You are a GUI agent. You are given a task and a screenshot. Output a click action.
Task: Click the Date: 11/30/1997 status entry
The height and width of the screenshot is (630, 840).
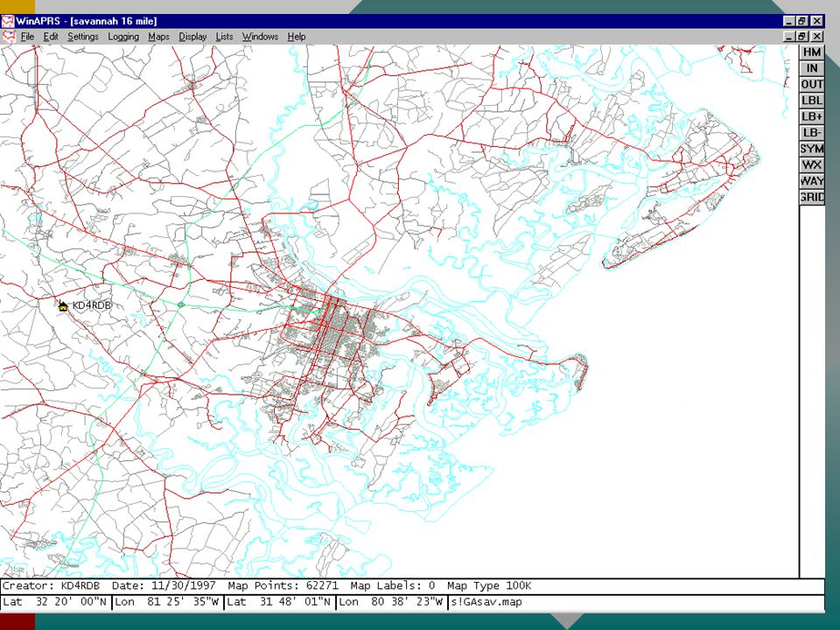[164, 585]
